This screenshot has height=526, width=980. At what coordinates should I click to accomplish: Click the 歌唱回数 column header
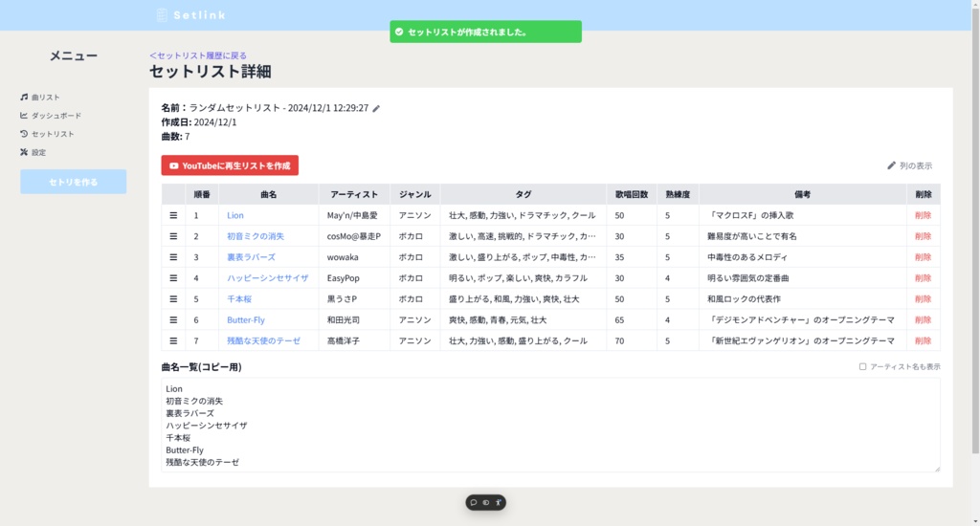pyautogui.click(x=632, y=194)
